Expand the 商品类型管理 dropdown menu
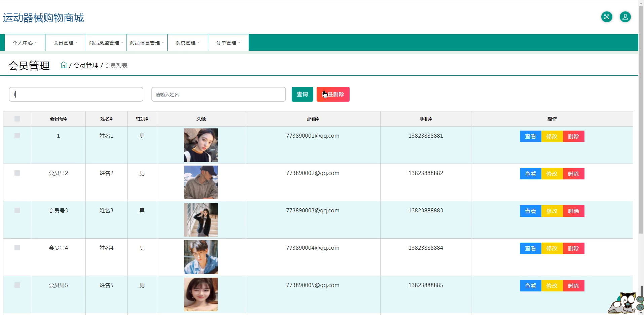The image size is (644, 315). tap(106, 43)
